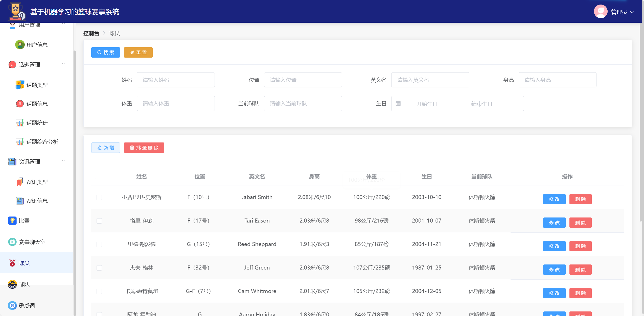Click 修改 for Reed Sheppard
Image resolution: width=644 pixels, height=316 pixels.
pos(554,246)
